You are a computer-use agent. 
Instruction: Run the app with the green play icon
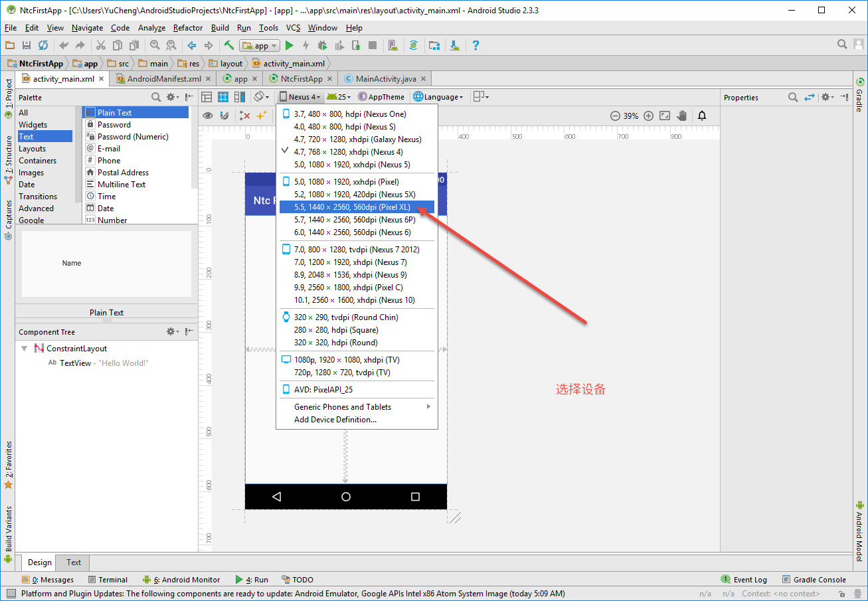(x=289, y=45)
